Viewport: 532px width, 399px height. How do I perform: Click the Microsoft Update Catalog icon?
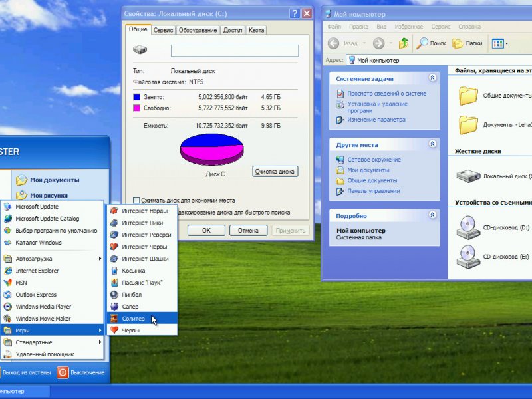pyautogui.click(x=7, y=219)
